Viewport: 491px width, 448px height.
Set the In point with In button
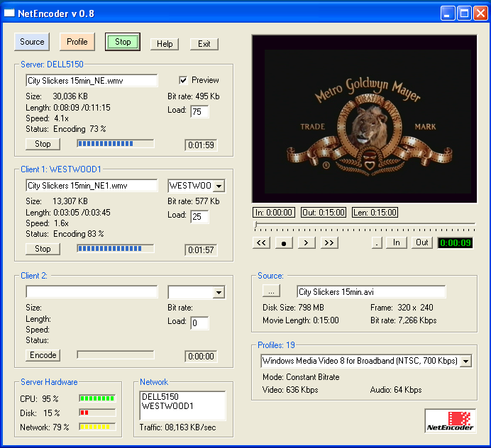pyautogui.click(x=397, y=242)
